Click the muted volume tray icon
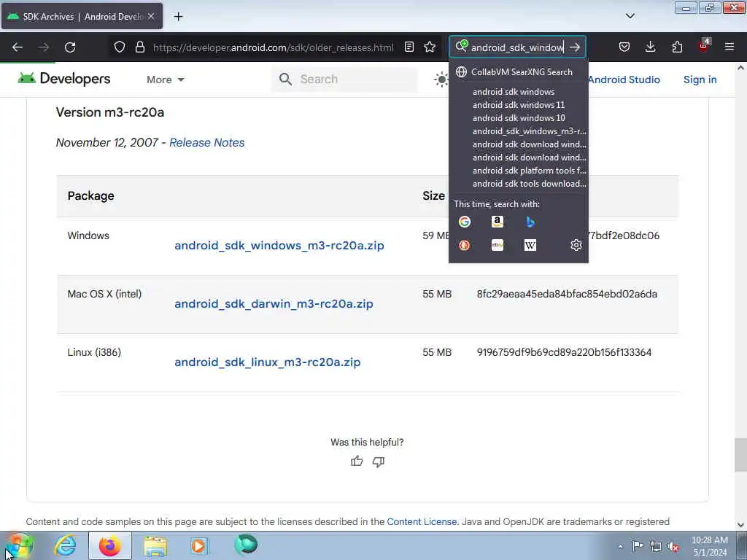Viewport: 747px width, 560px height. pyautogui.click(x=673, y=546)
